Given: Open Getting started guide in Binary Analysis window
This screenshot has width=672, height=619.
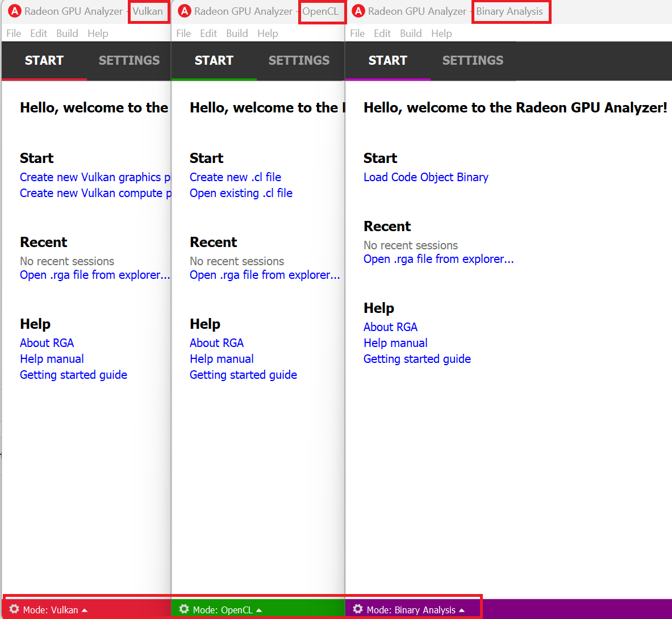Looking at the screenshot, I should coord(417,359).
